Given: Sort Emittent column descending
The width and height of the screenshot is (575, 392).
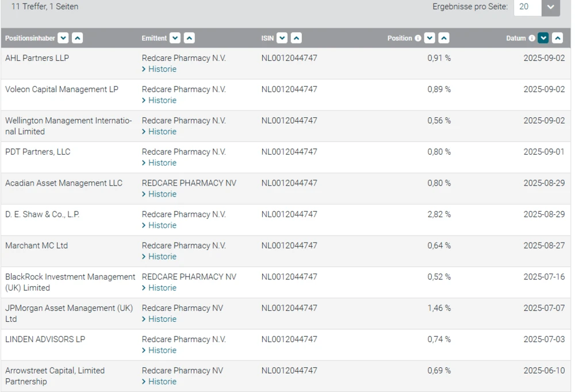Looking at the screenshot, I should point(175,39).
